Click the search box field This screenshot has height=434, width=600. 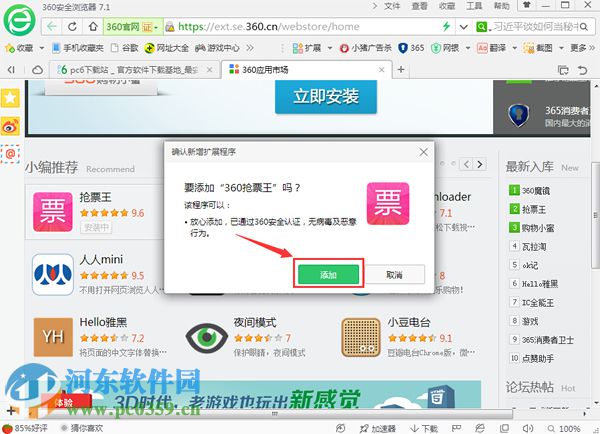coord(535,27)
